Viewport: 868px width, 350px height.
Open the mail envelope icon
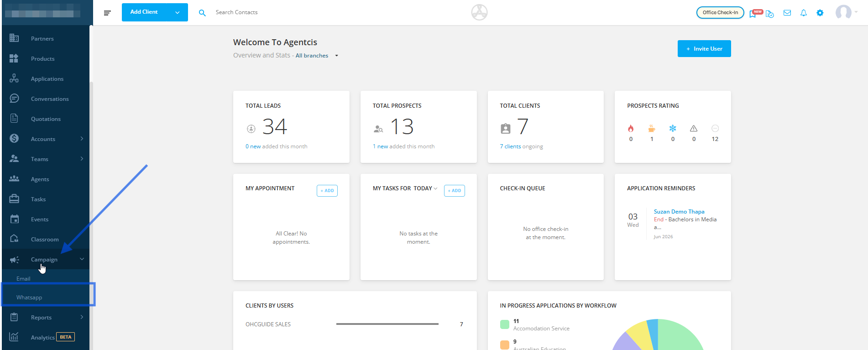[x=787, y=13]
